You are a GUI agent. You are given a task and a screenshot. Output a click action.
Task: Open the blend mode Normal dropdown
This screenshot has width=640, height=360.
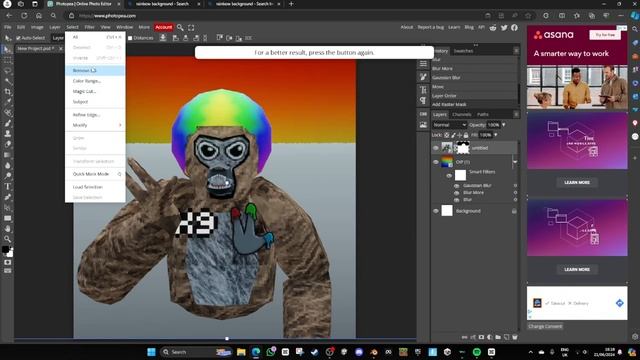click(x=449, y=125)
